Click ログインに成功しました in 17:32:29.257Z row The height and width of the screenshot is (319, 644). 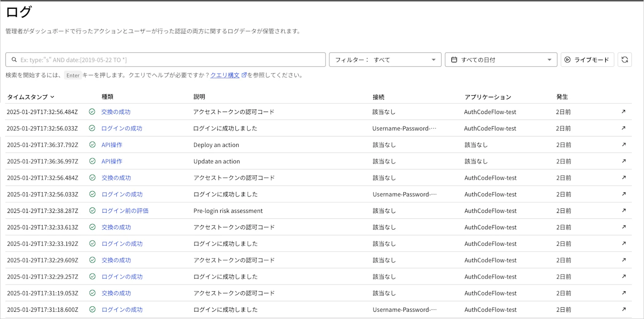point(225,276)
